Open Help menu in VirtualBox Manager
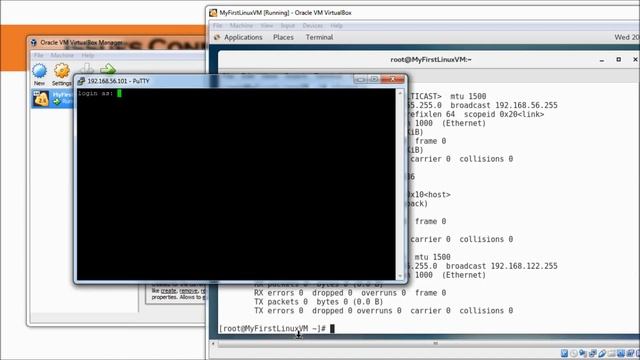 tap(87, 55)
